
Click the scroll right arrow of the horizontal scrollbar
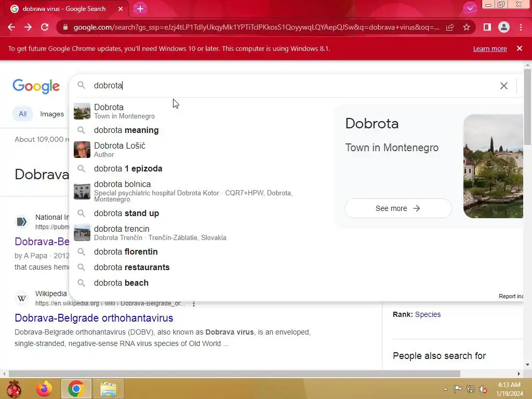click(519, 374)
